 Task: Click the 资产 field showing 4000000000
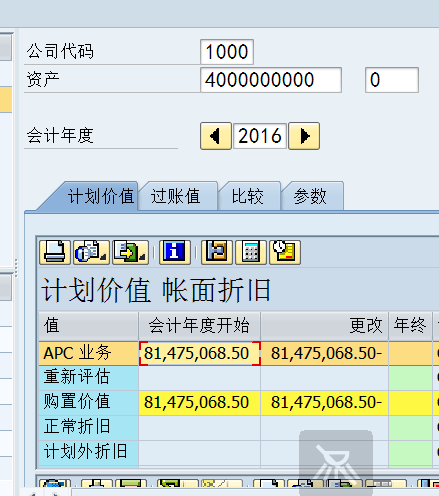coord(271,80)
